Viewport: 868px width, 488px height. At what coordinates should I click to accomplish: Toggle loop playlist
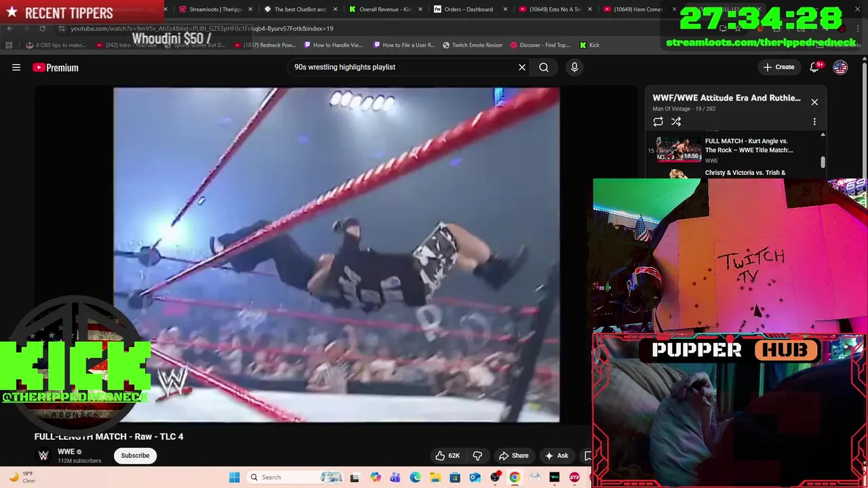click(x=658, y=122)
